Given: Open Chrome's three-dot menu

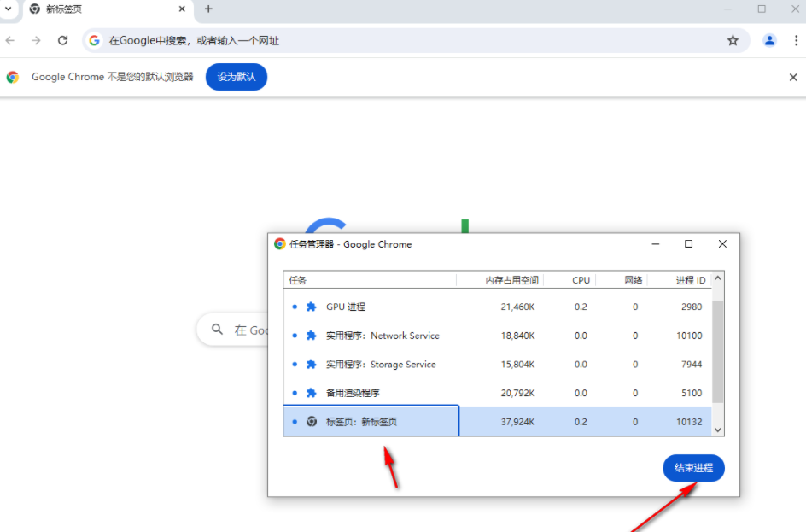Looking at the screenshot, I should pos(796,41).
